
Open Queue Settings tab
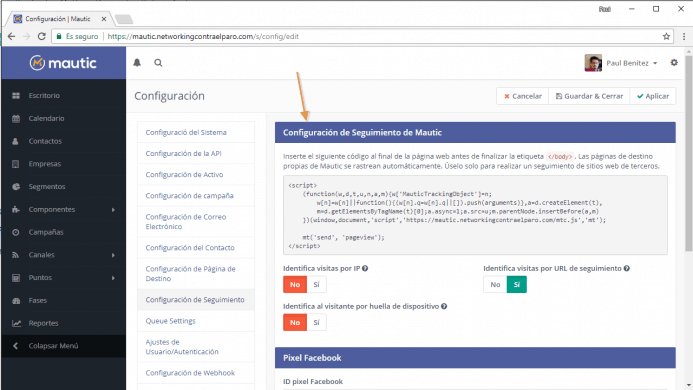196,321
